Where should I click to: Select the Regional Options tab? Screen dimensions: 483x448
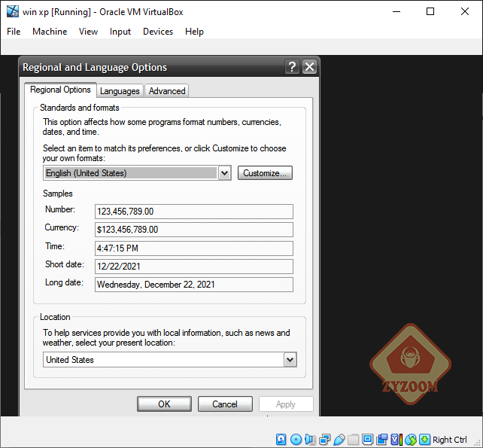coord(60,90)
